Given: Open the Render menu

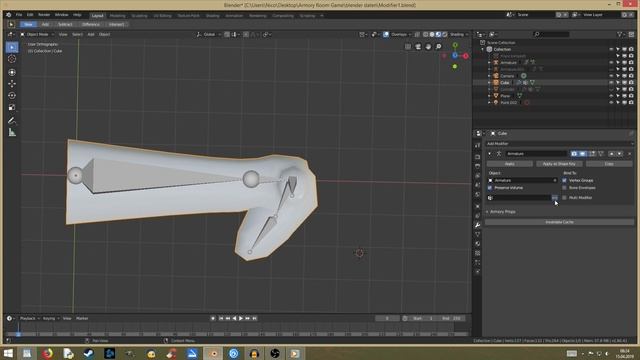Looking at the screenshot, I should coord(44,15).
